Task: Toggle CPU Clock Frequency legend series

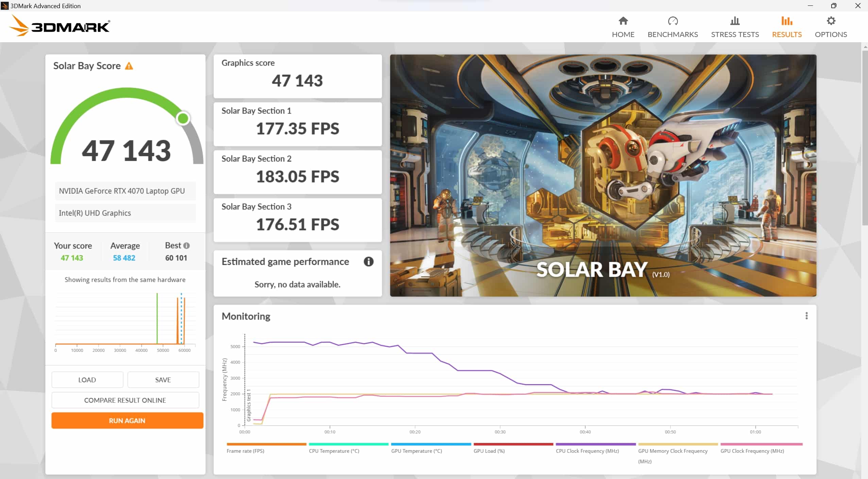Action: (x=587, y=451)
